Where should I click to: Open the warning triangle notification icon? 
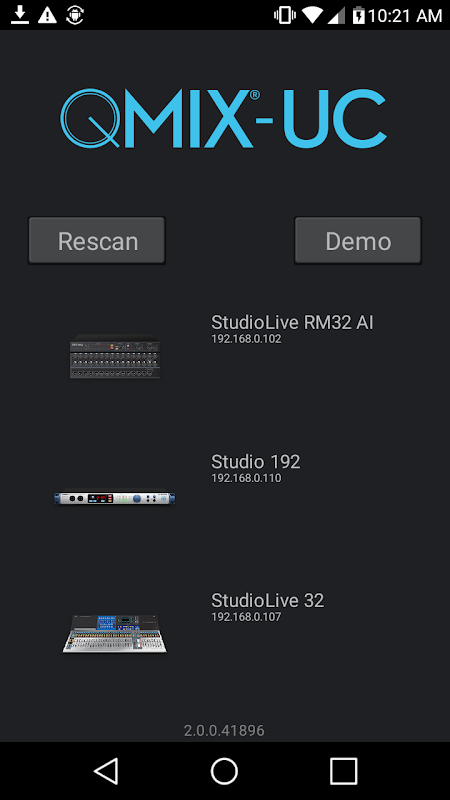tap(47, 15)
